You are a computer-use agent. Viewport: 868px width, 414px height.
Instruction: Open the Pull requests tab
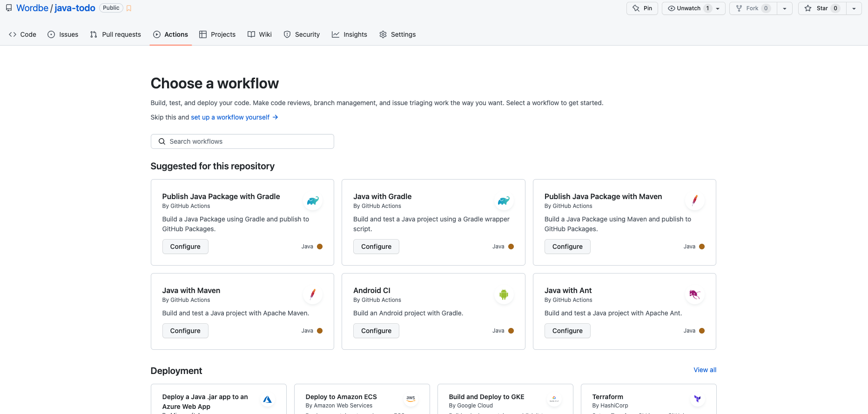(x=115, y=34)
